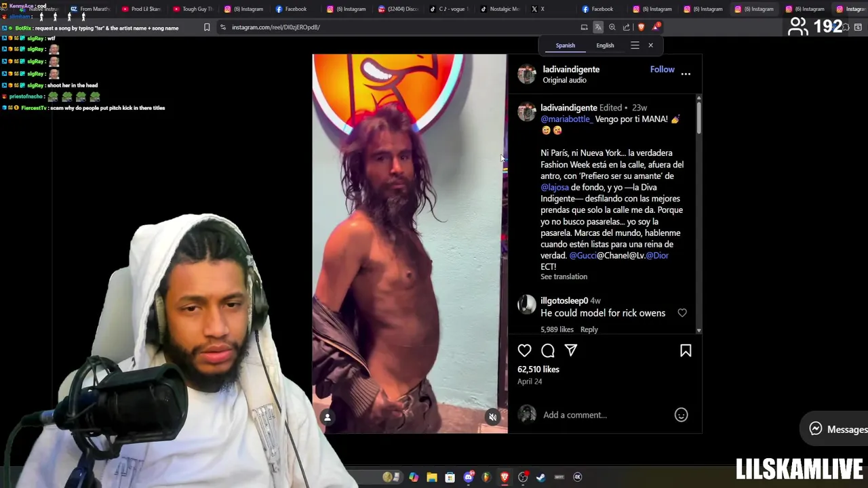Switch to the Nostalgic browser tab
The width and height of the screenshot is (868, 488).
click(500, 9)
